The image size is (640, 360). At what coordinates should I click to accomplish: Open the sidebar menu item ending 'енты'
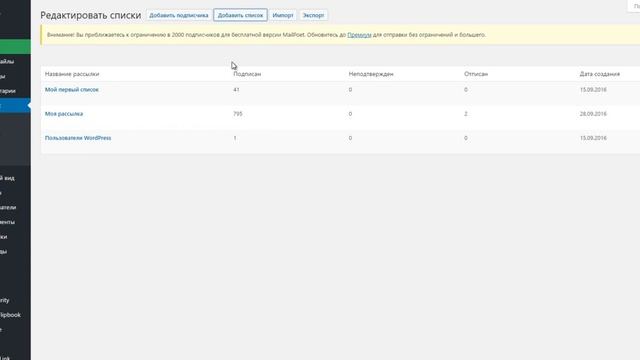click(7, 222)
